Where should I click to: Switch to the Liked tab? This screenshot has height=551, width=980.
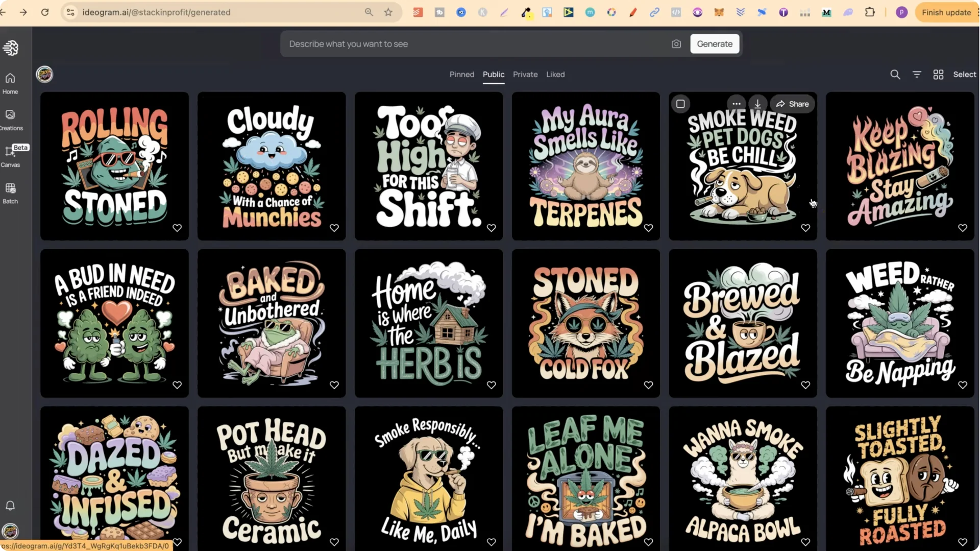click(x=555, y=74)
